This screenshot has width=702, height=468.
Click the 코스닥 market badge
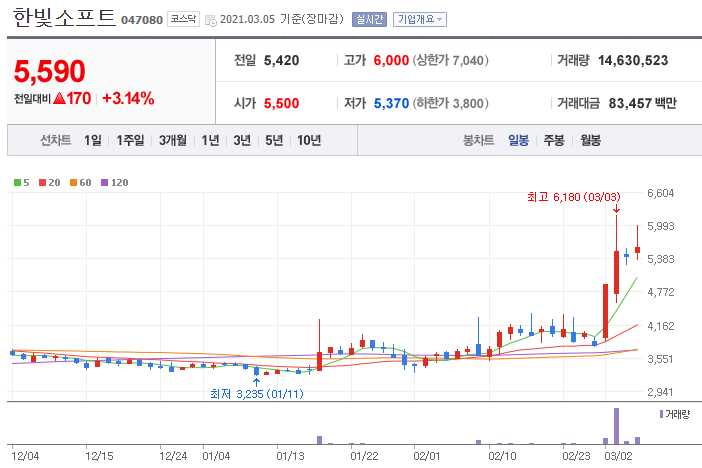tap(183, 19)
